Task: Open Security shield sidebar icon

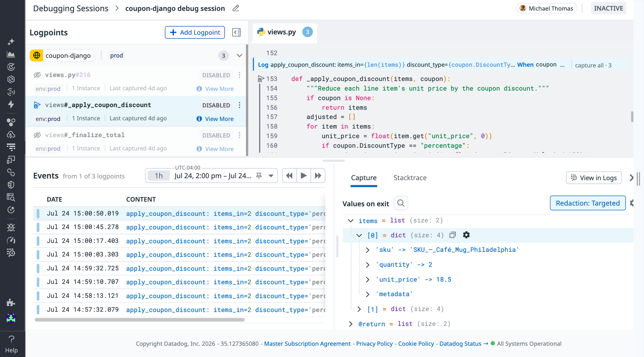Action: click(11, 184)
